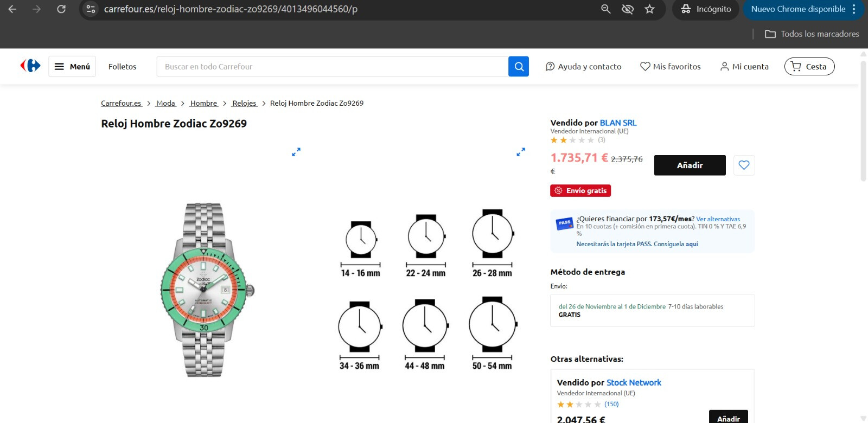The image size is (868, 423).
Task: Open Chrome zoom magnifier in address bar
Action: [x=606, y=9]
